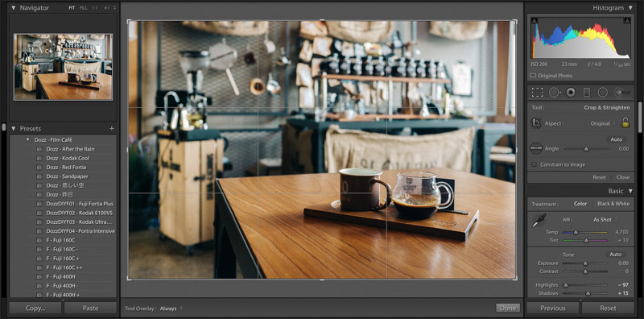Switch Treatment to Color
The width and height of the screenshot is (644, 319).
(580, 204)
